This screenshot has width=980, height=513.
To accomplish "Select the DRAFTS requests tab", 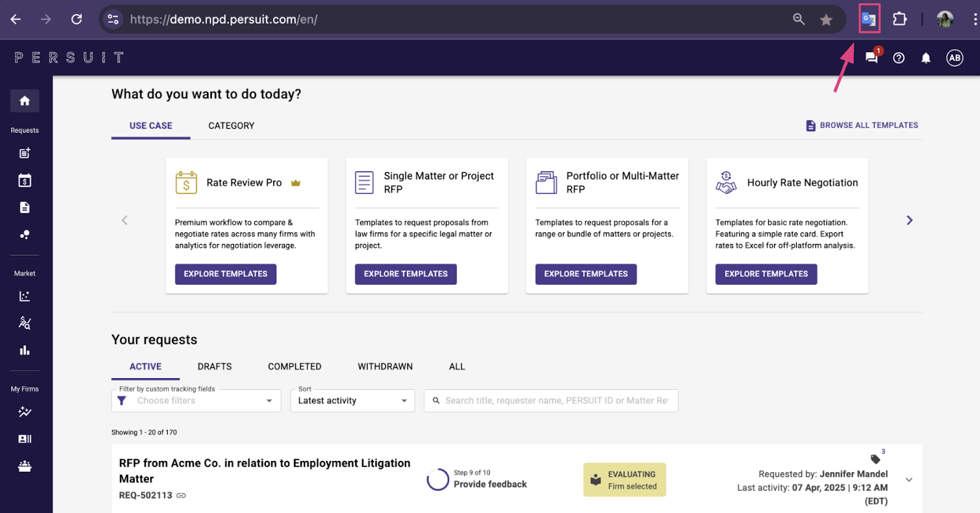I will click(214, 367).
